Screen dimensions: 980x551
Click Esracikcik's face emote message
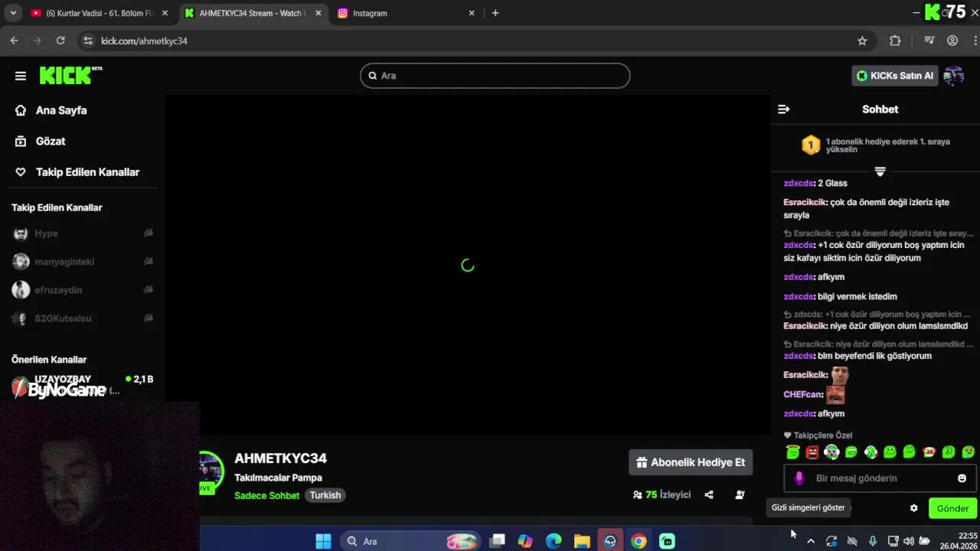(x=840, y=375)
